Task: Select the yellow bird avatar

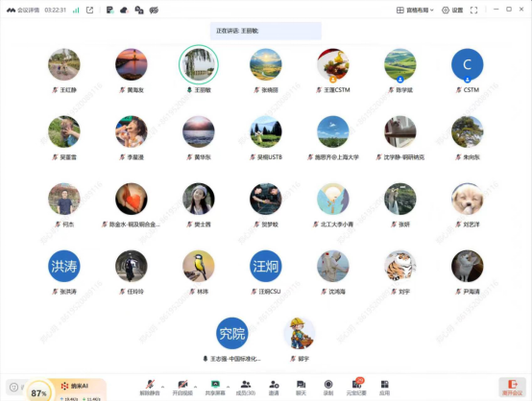Action: (199, 266)
